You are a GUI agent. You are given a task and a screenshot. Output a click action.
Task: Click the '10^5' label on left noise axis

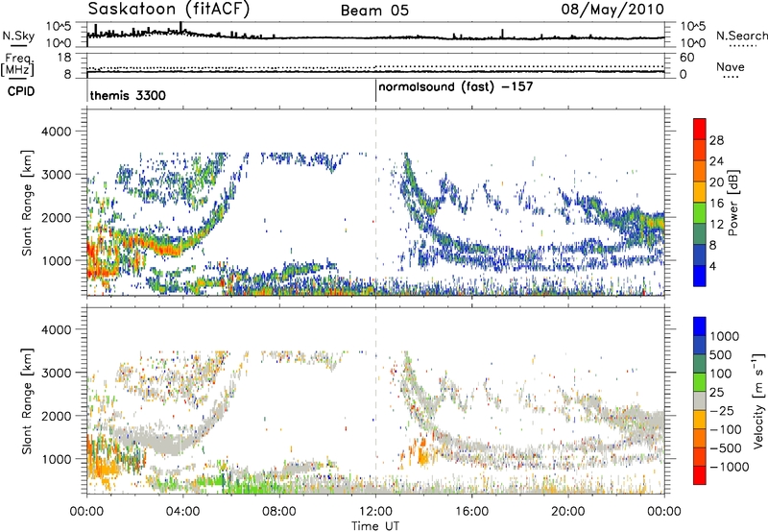[x=59, y=27]
